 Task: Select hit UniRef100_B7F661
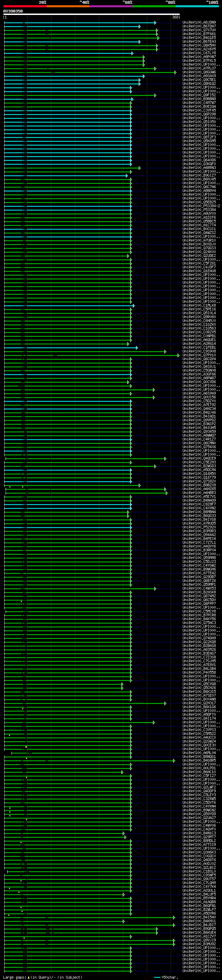coord(199,34)
